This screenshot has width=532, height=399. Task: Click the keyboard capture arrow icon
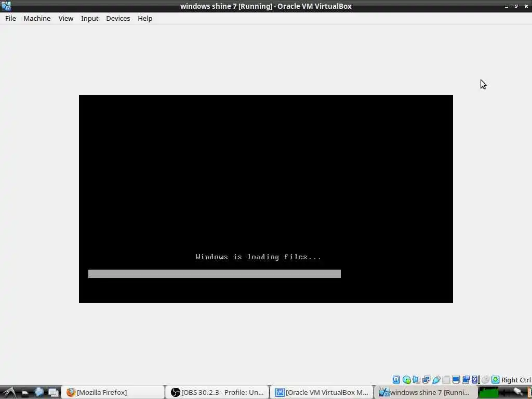[x=495, y=379]
